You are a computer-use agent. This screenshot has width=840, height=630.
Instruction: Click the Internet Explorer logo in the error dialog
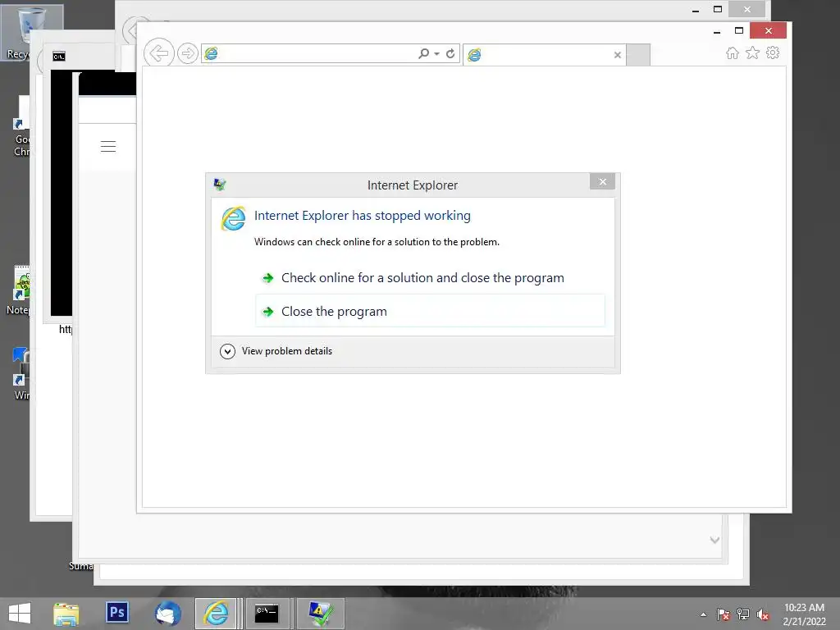(x=234, y=218)
